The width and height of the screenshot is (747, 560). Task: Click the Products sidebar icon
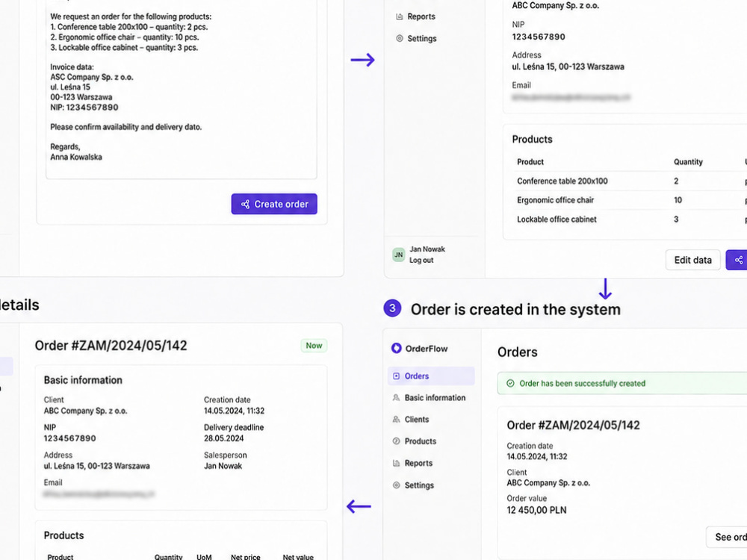coord(396,441)
